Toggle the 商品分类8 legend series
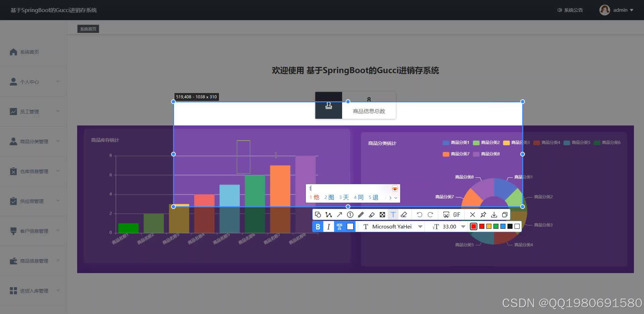 486,154
